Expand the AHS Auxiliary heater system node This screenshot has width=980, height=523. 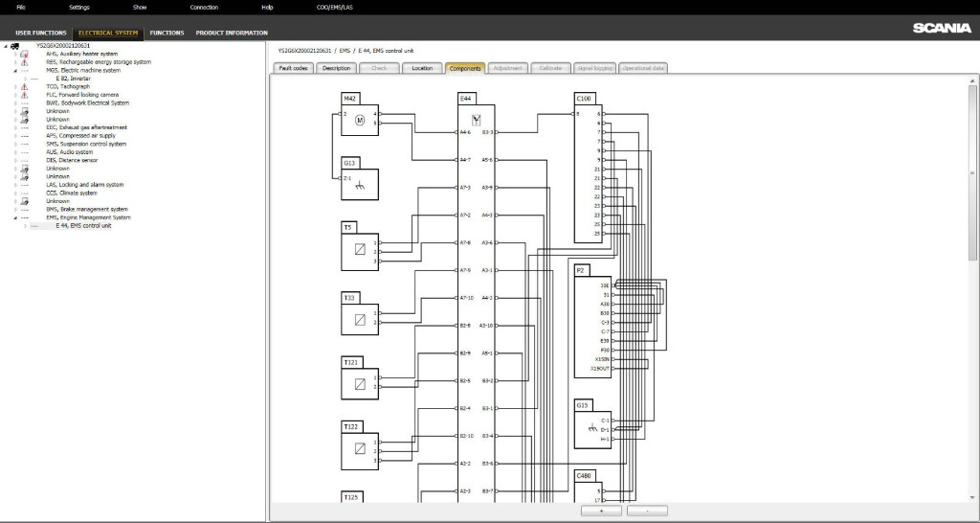click(x=15, y=55)
